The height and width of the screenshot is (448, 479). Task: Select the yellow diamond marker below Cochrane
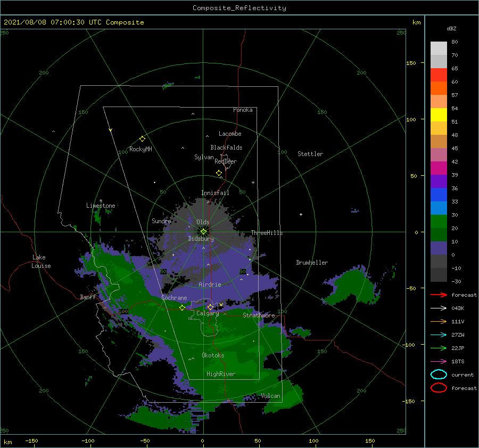click(182, 307)
